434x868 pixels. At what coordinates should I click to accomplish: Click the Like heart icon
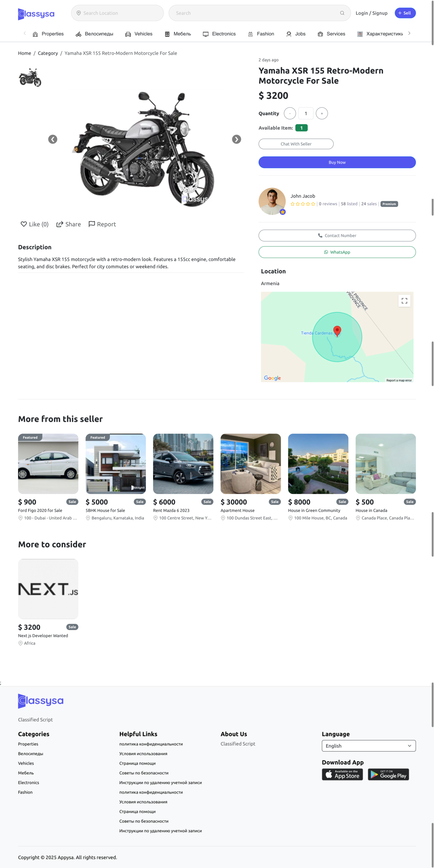coord(24,224)
